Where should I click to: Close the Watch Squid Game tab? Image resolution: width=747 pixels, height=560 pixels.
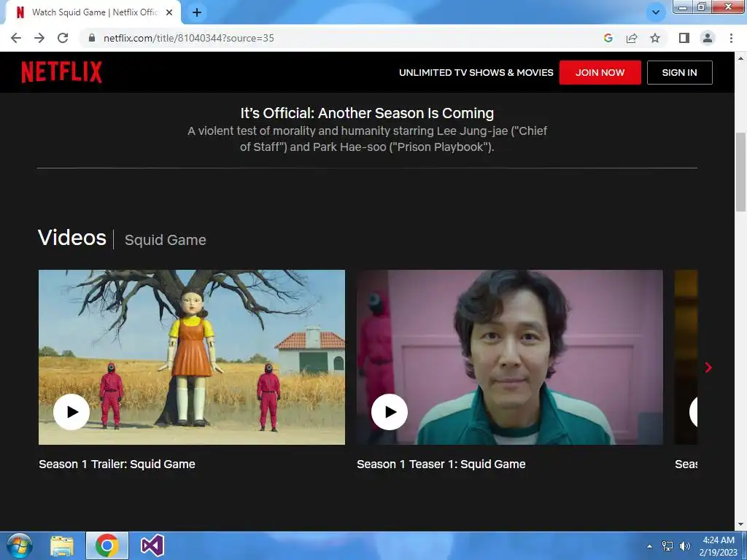point(169,12)
